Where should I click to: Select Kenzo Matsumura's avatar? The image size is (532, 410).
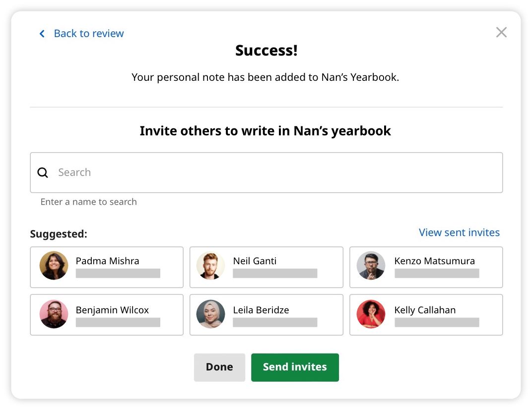[371, 265]
